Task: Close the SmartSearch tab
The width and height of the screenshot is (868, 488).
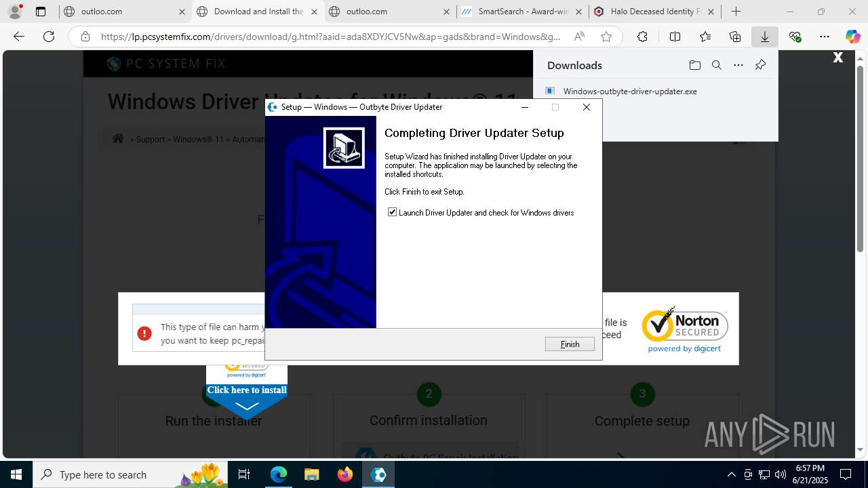Action: click(x=578, y=12)
